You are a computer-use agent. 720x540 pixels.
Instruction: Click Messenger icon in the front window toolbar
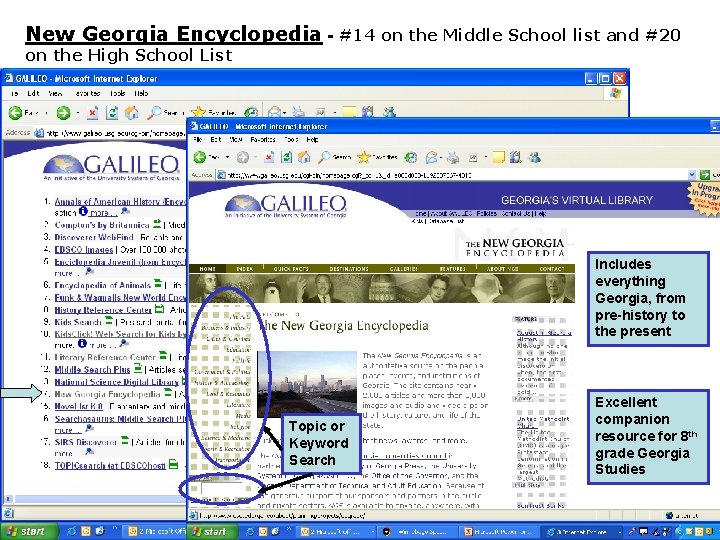534,158
